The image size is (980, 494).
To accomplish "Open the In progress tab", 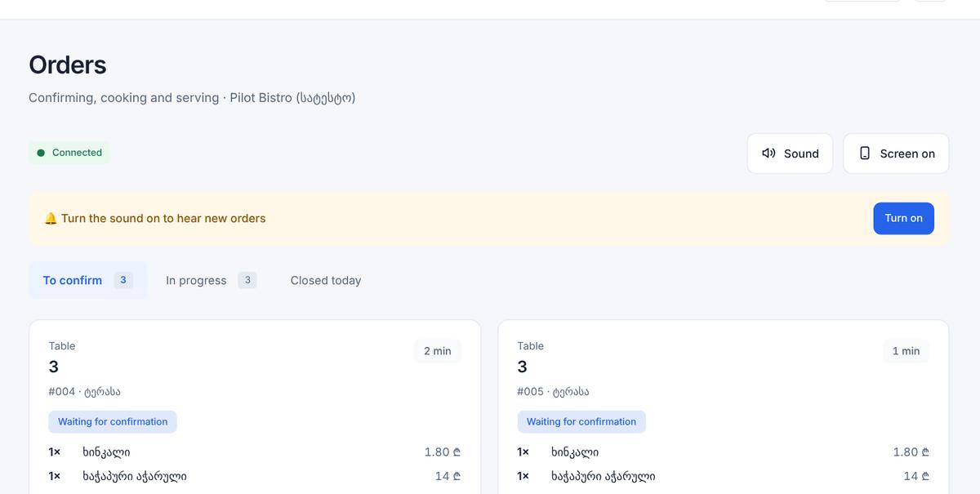I will click(x=211, y=280).
